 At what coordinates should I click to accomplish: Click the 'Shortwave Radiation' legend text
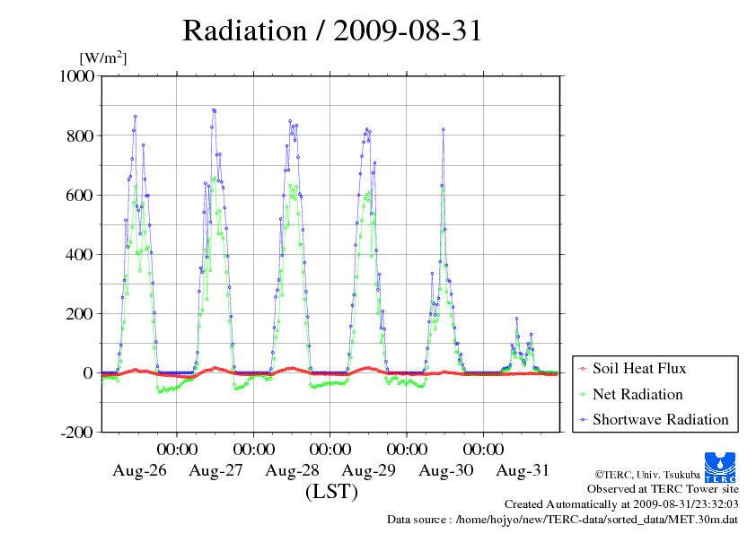[x=661, y=419]
